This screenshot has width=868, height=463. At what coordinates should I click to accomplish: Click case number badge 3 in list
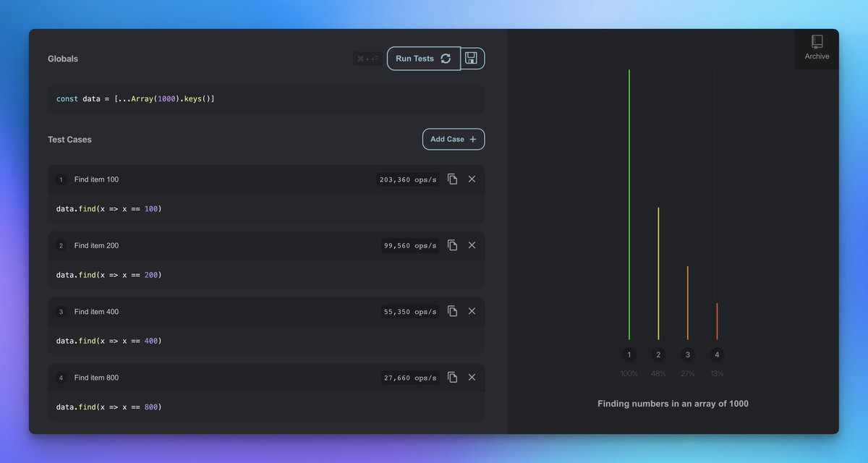point(61,312)
